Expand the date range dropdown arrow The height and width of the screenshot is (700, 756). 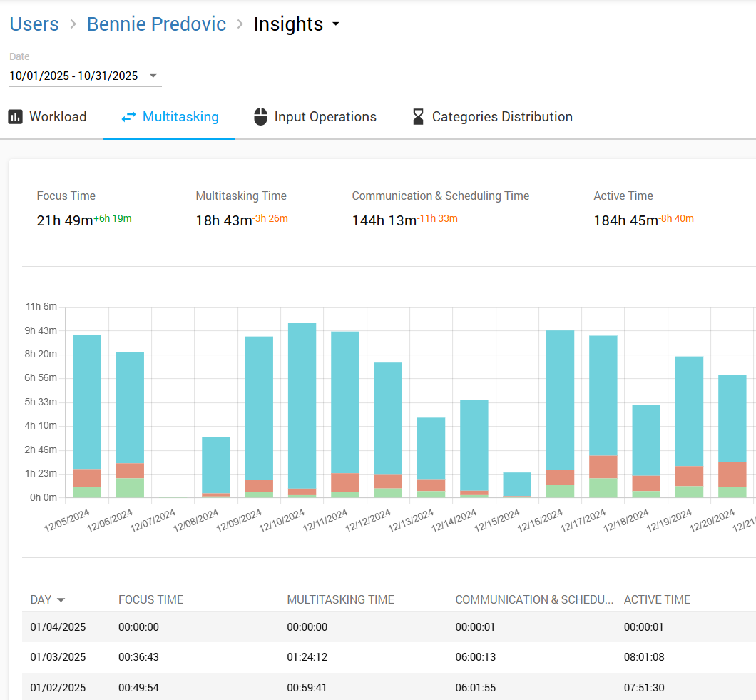[153, 76]
